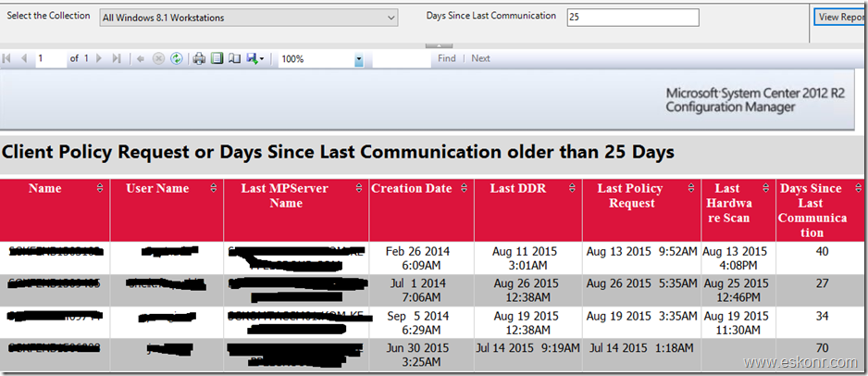The width and height of the screenshot is (868, 376).
Task: Click Next search result link
Action: [480, 58]
